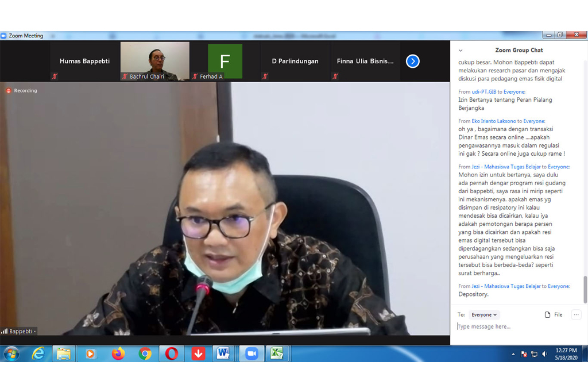Open the Windows Start button
This screenshot has height=392, width=588.
[x=11, y=353]
